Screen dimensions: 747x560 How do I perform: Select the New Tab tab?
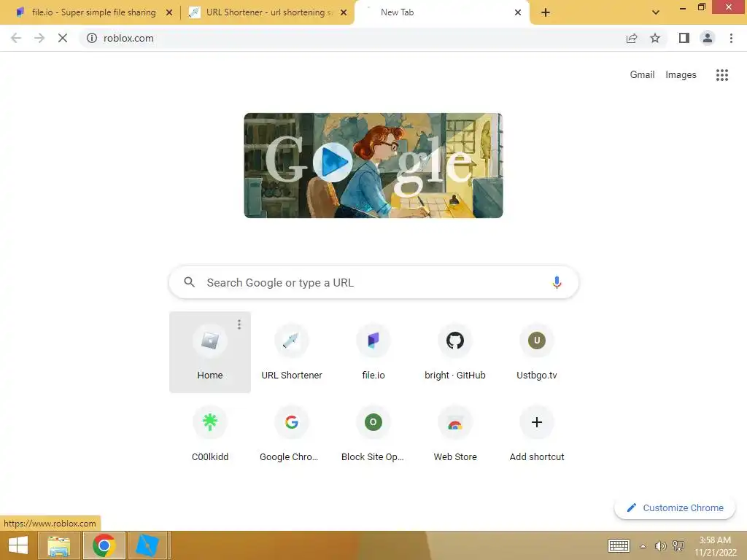[441, 12]
